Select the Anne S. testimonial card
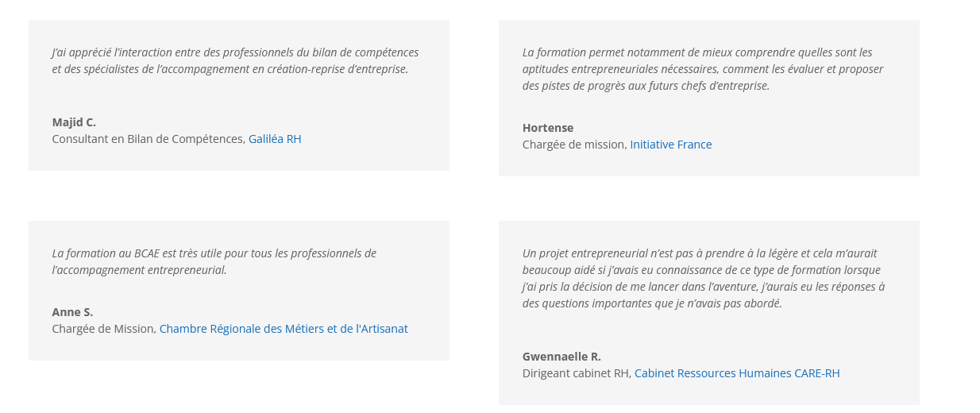 (239, 291)
